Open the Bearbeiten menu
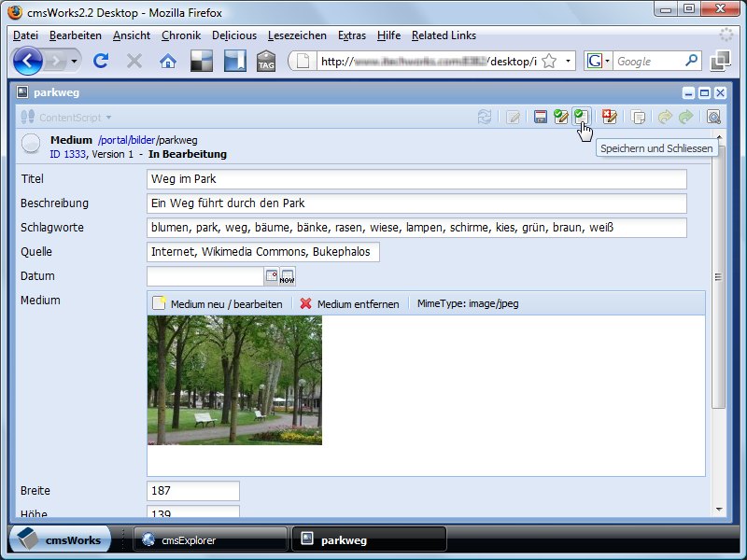Screen dimensions: 747x560 (x=76, y=35)
